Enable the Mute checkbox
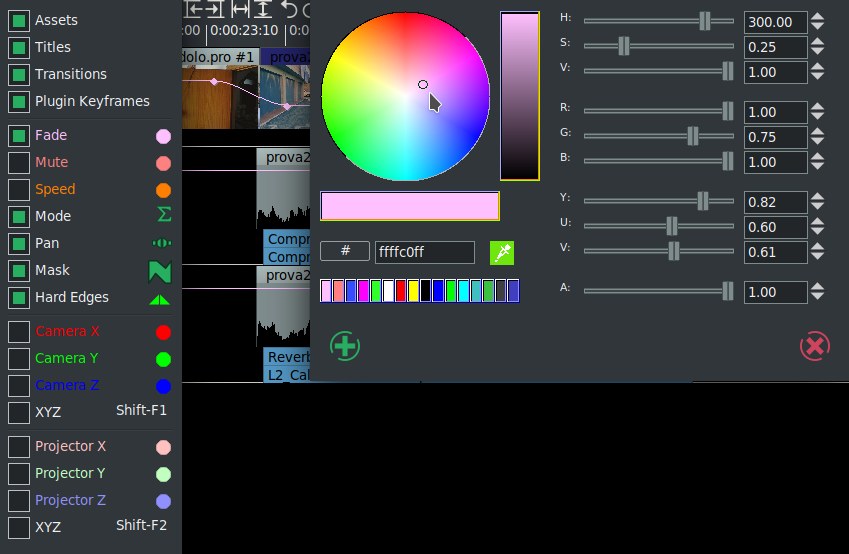This screenshot has height=554, width=849. [x=19, y=162]
